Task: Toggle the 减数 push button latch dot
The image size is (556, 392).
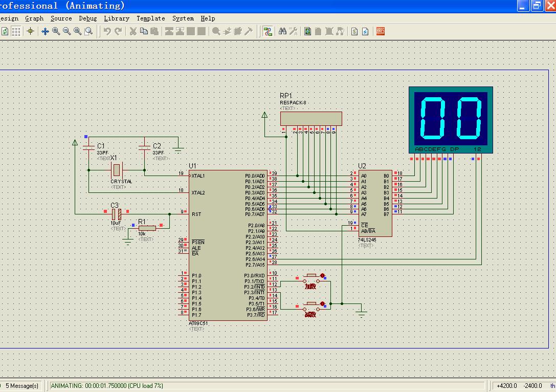Action: point(322,303)
